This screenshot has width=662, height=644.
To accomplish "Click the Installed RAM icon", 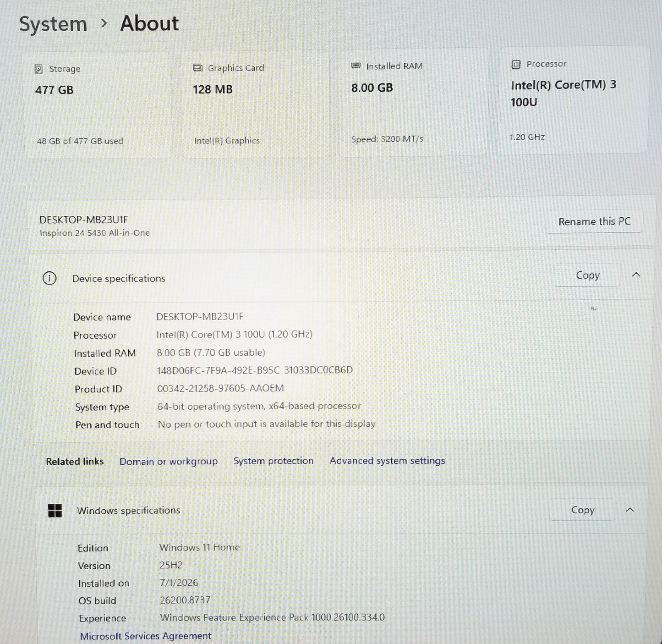I will (x=356, y=66).
